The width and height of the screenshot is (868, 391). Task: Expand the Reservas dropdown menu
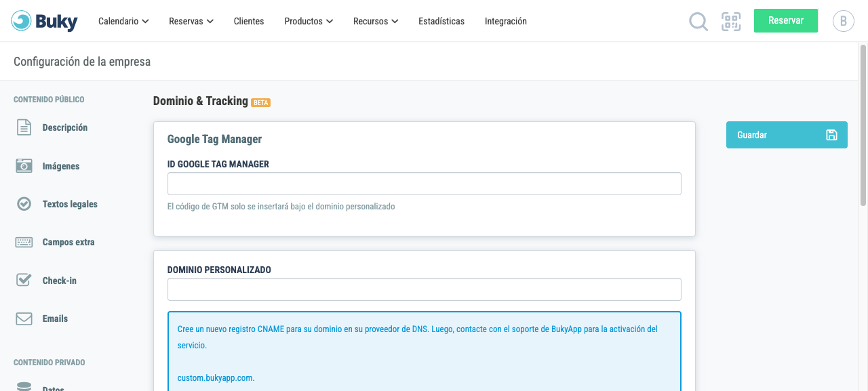point(191,22)
